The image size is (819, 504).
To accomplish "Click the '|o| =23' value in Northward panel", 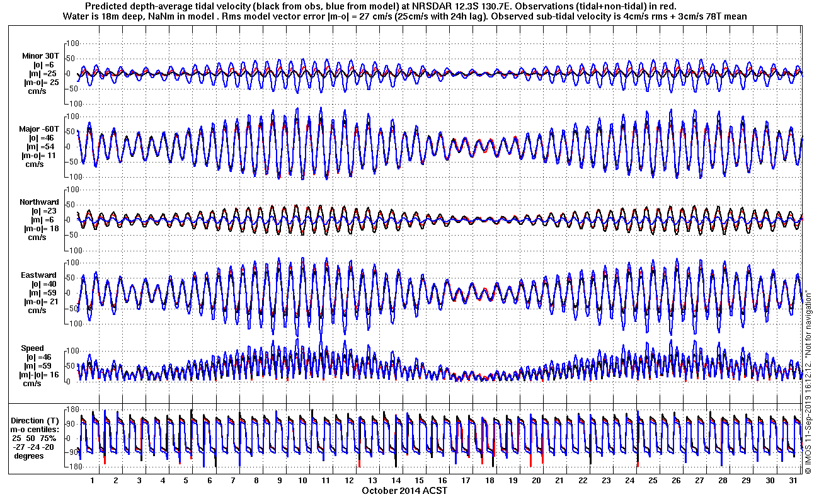I will point(44,211).
